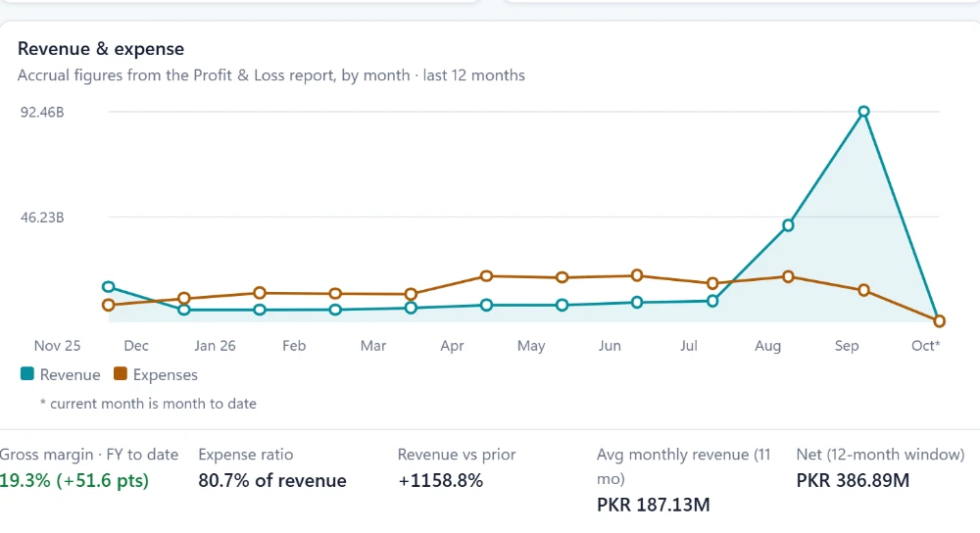Select the June expenses data point
Screen dimensions: 980x533
tap(637, 275)
